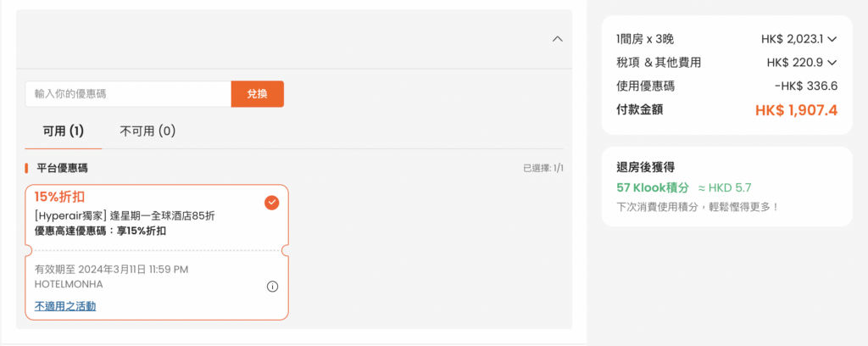Click the info icon on the coupon card
The image size is (868, 346).
tap(272, 287)
